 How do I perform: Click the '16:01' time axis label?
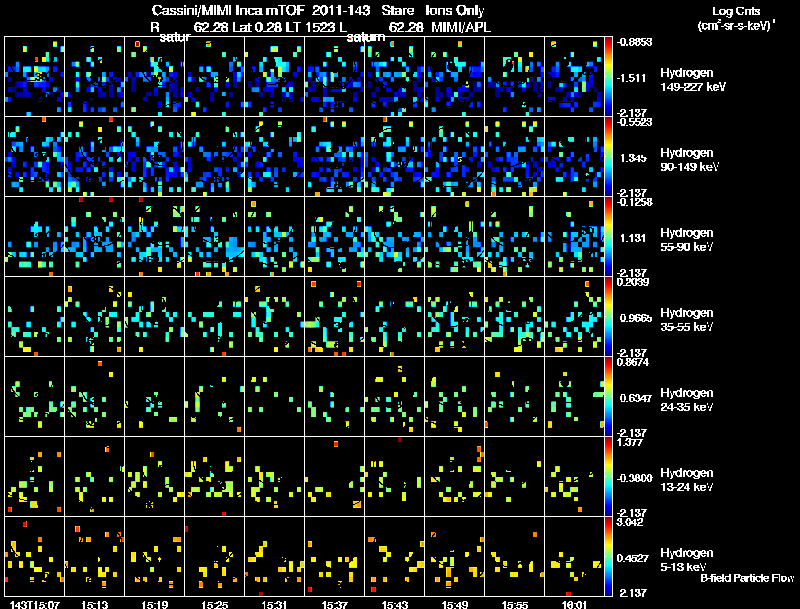click(x=574, y=604)
